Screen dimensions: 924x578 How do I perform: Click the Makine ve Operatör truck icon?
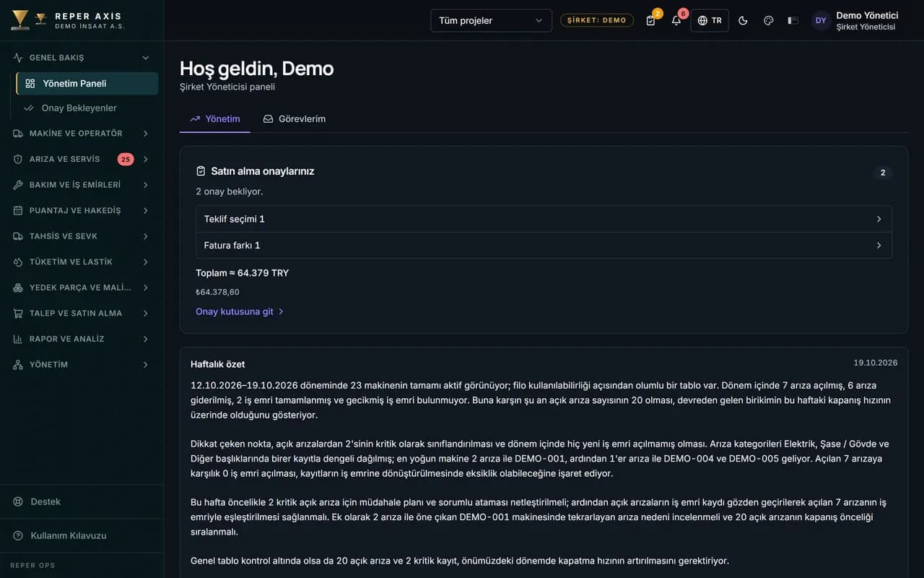click(18, 134)
